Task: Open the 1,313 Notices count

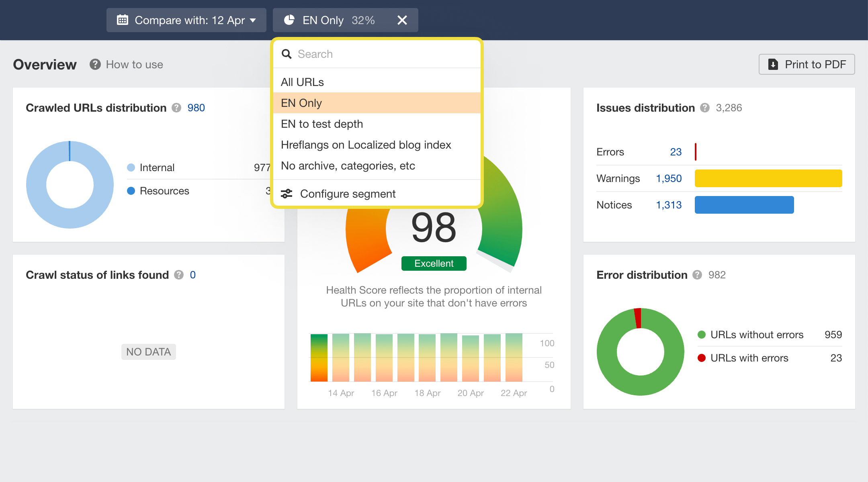Action: 669,205
